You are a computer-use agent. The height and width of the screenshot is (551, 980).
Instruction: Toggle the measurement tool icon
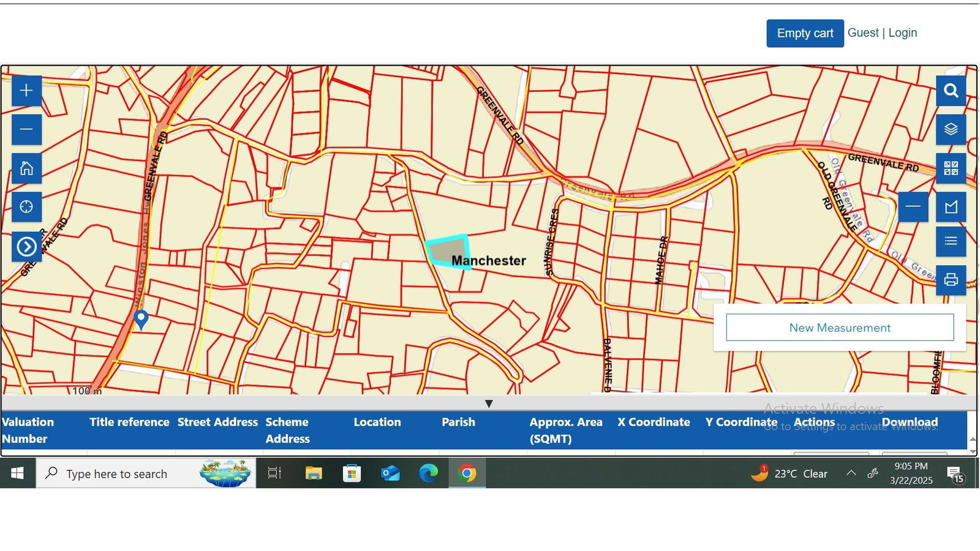(951, 207)
